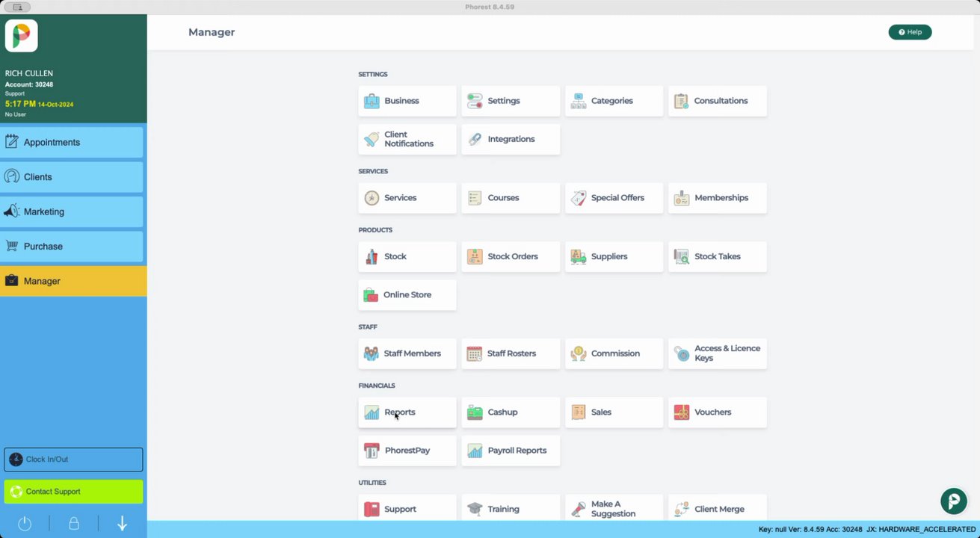Go to Purchase in the sidebar

coord(72,247)
